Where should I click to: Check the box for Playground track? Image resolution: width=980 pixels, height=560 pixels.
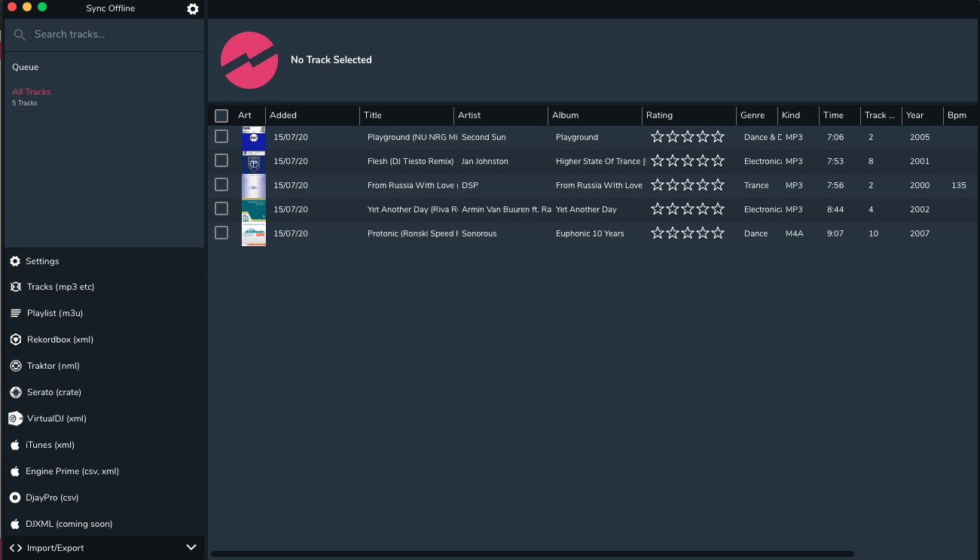click(x=221, y=136)
